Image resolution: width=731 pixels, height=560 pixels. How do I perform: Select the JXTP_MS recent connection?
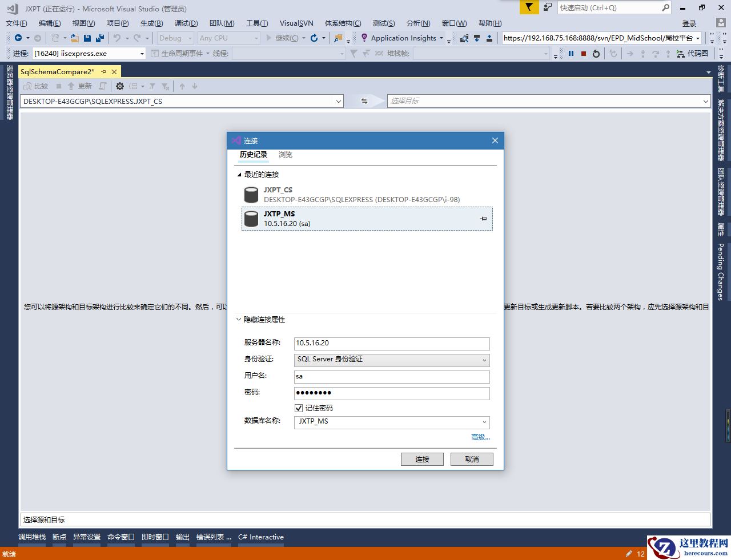367,219
